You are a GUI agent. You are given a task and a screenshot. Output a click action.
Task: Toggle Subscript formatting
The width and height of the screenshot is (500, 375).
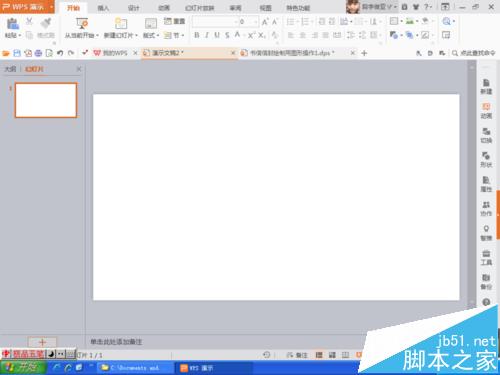262,35
